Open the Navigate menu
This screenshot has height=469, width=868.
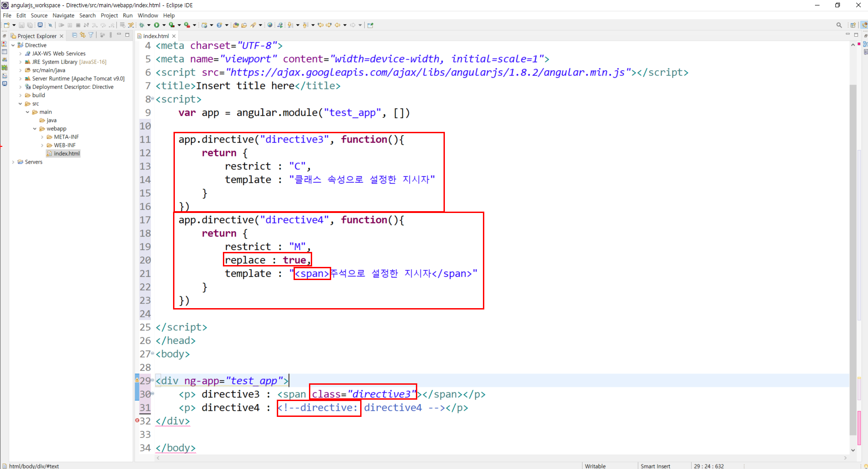63,15
